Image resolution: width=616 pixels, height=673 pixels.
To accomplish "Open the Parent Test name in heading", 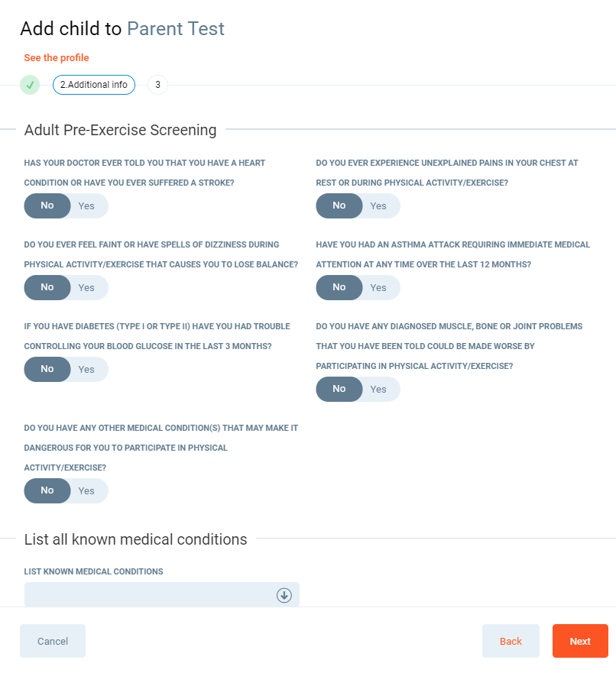I will pos(176,29).
